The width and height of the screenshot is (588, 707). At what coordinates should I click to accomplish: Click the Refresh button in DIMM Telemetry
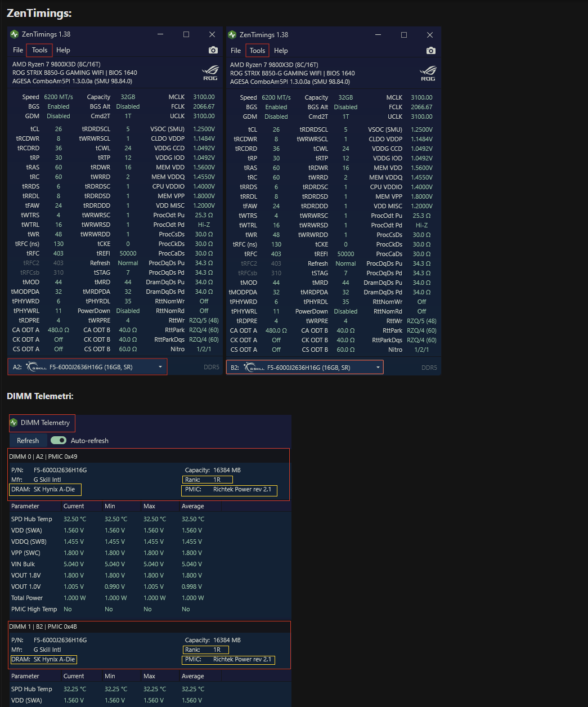click(x=28, y=440)
